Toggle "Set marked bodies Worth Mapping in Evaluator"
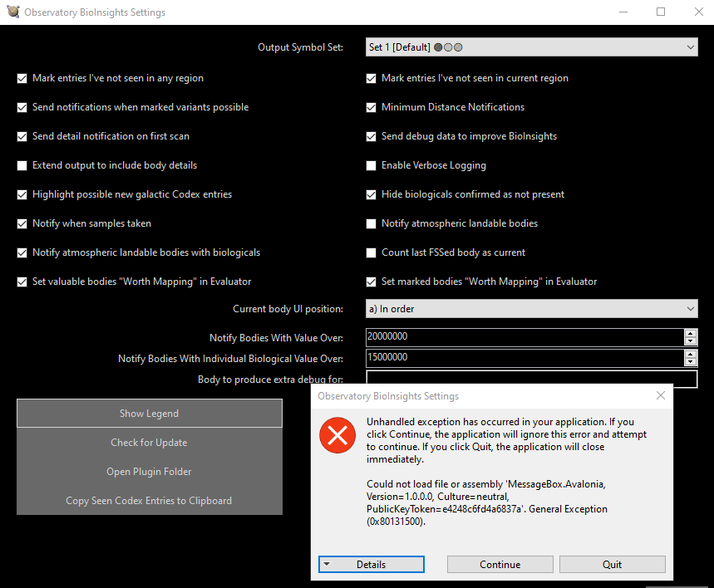Image resolution: width=714 pixels, height=588 pixels. pyautogui.click(x=371, y=282)
